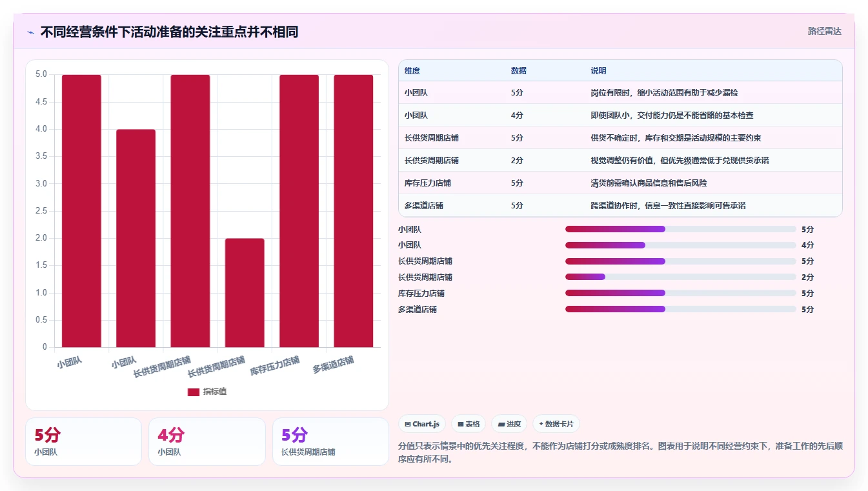868x491 pixels.
Task: Click the 小团队 chart bar at value 5
Action: click(81, 211)
